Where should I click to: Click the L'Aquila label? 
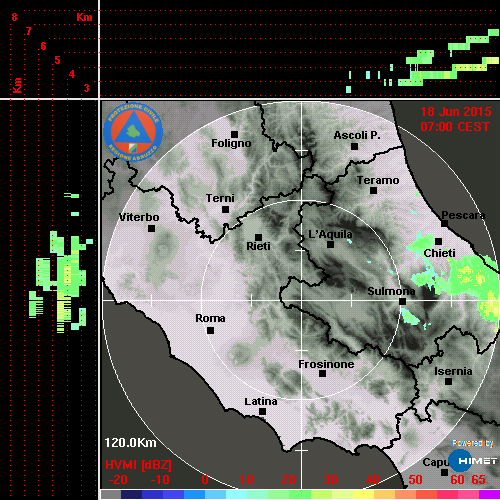(330, 234)
